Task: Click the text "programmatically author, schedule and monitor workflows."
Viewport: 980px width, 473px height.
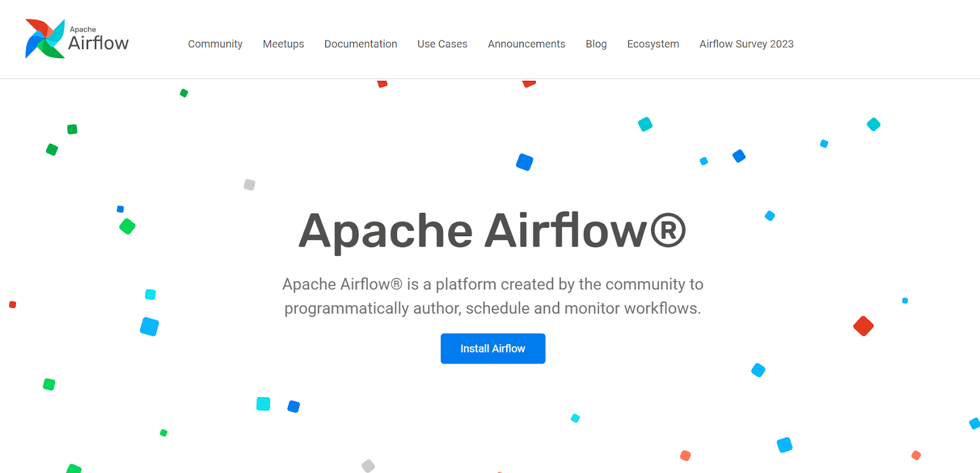Action: pos(492,308)
